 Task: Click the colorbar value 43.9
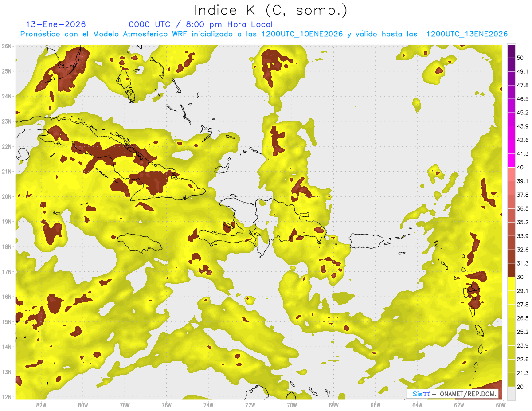[523, 126]
